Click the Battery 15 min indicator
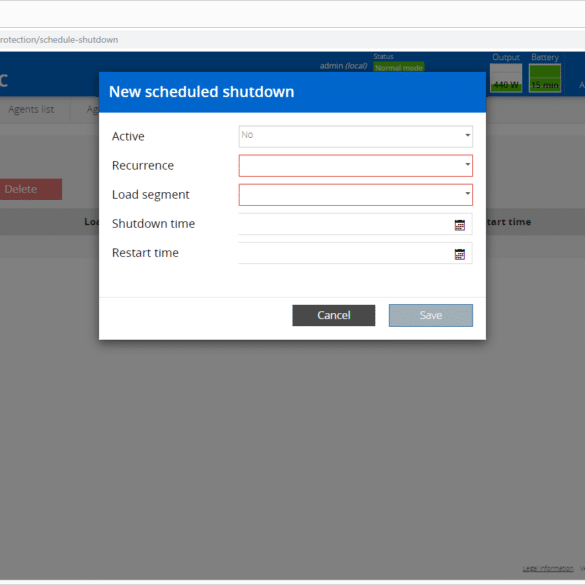The width and height of the screenshot is (585, 585). [x=545, y=78]
